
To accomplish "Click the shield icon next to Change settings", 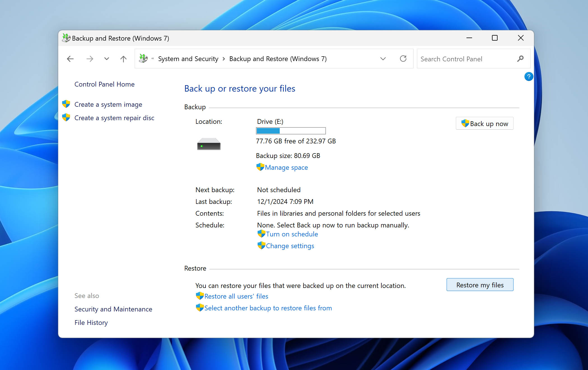I will pos(260,246).
